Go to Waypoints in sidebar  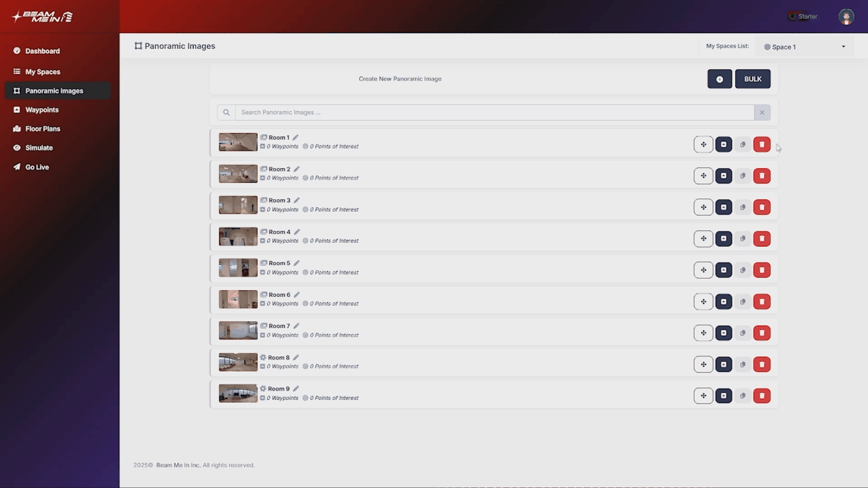(x=42, y=110)
